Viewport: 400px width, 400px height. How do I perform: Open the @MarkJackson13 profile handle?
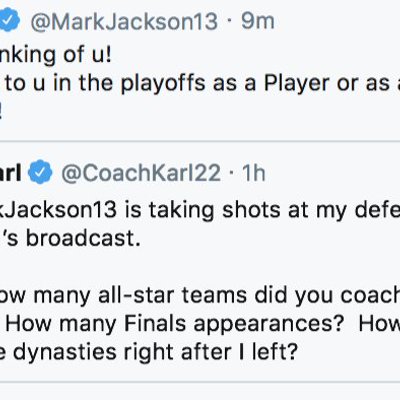click(x=124, y=21)
